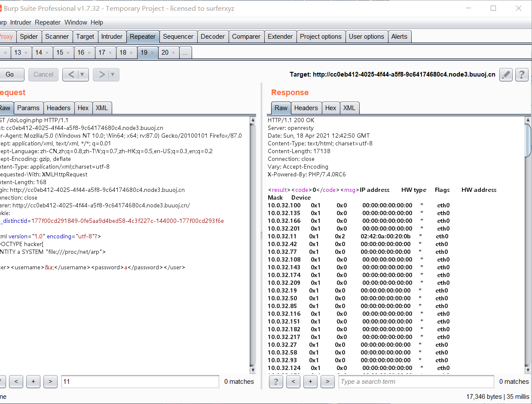Go to previous match in Response search
The width and height of the screenshot is (532, 404).
tap(293, 381)
